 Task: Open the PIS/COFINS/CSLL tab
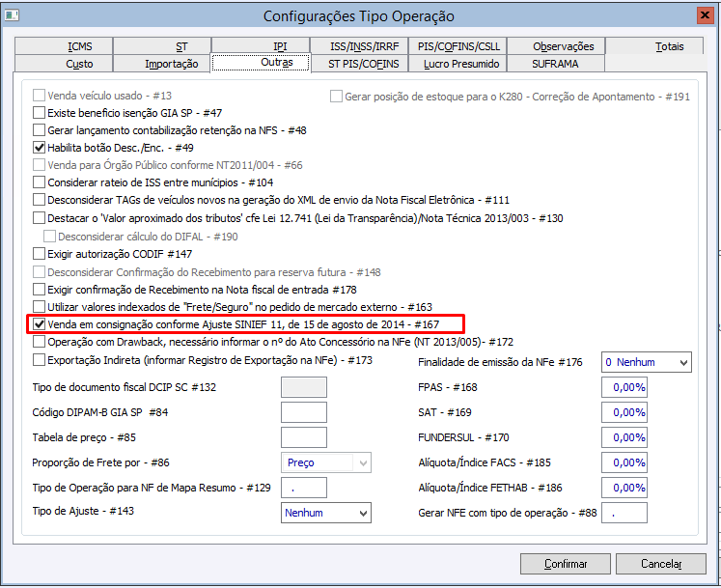(x=458, y=46)
